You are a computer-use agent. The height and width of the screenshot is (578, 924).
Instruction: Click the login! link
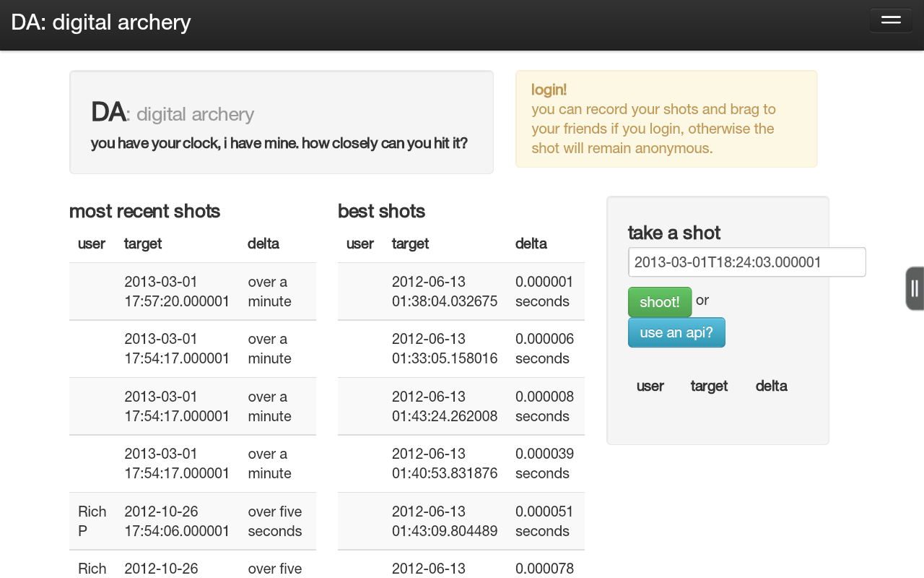click(x=549, y=90)
